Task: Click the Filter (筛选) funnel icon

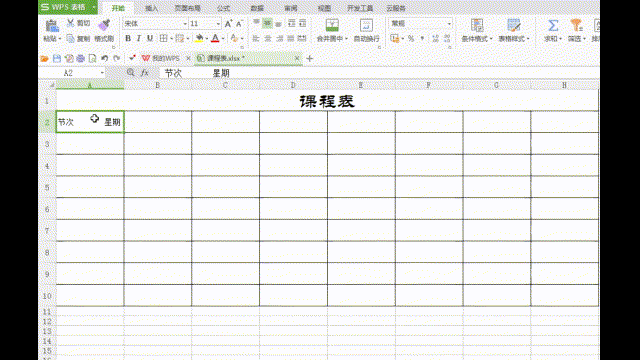Action: (x=576, y=25)
